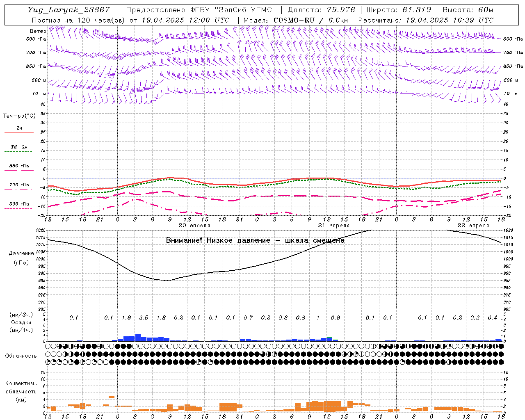Click the 20 апреля date label
The height and width of the screenshot is (420, 525).
(x=194, y=226)
